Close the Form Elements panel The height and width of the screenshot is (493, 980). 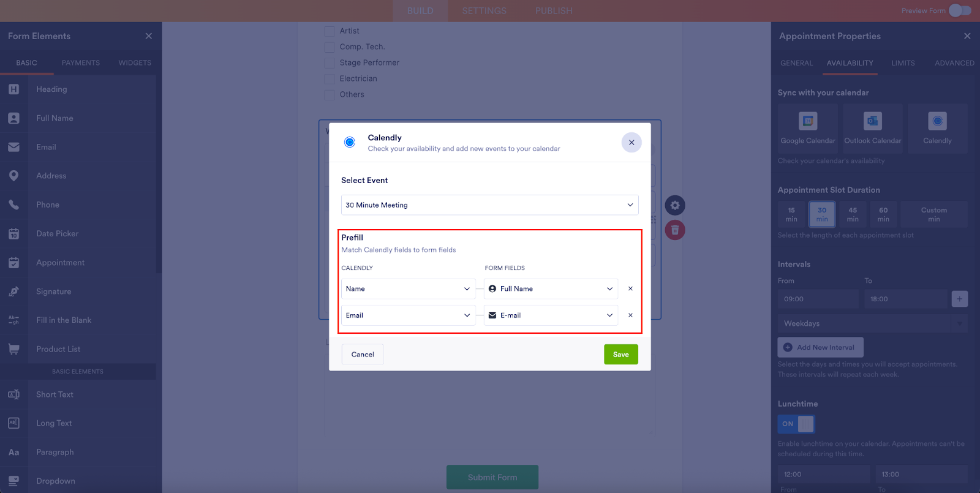click(x=149, y=36)
